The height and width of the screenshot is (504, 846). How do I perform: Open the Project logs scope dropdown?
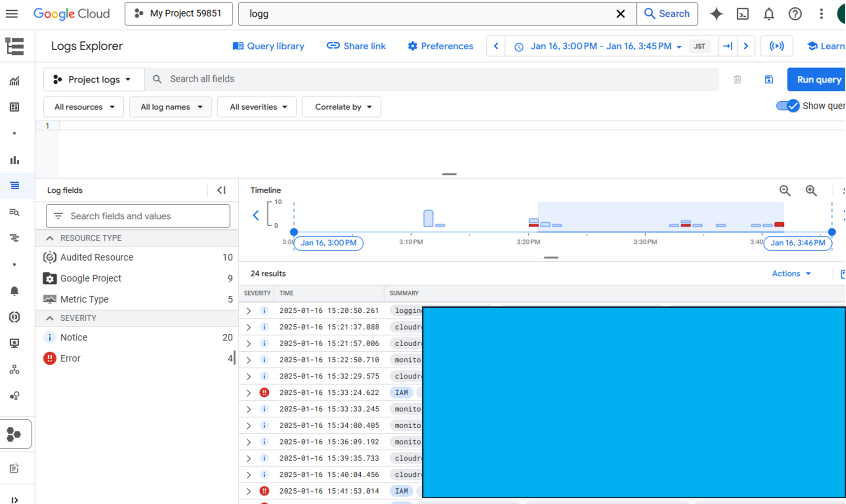point(94,80)
